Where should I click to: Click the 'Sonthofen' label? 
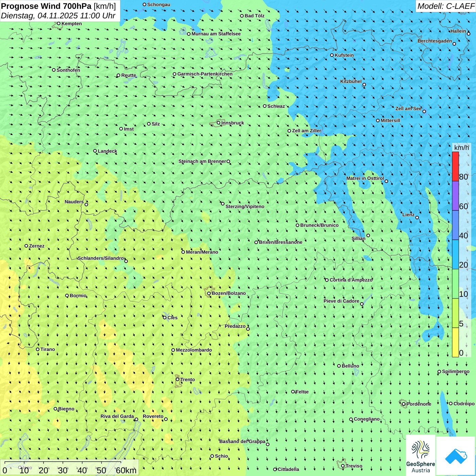click(x=68, y=70)
